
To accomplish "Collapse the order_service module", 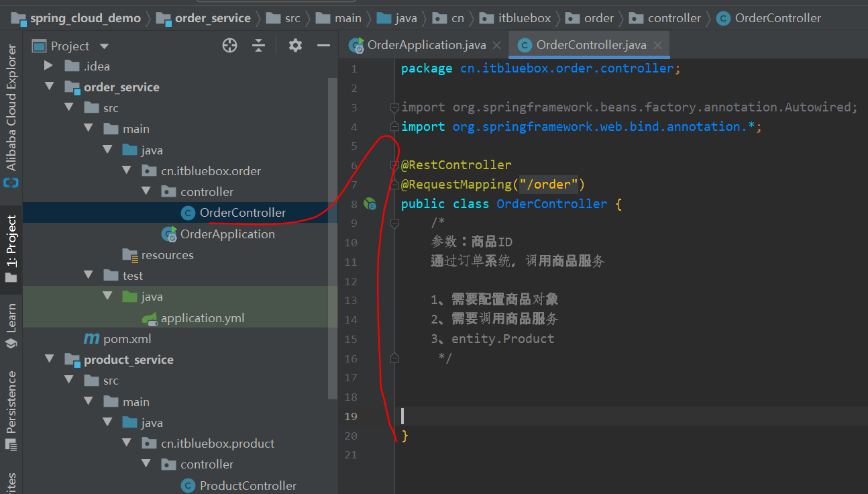I will [x=48, y=87].
